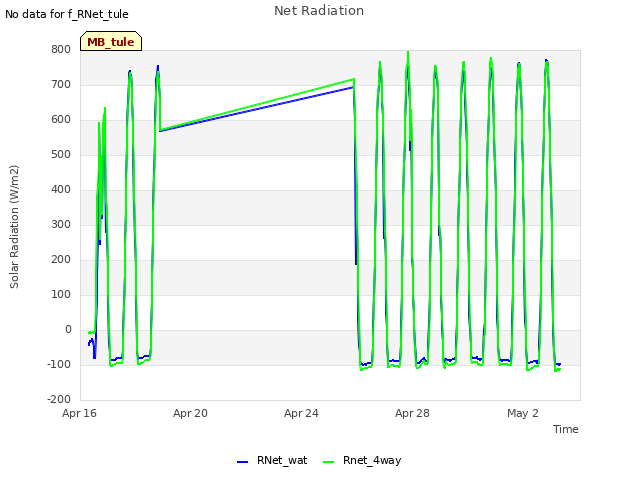Click the 600 y-axis tick label
640x480 pixels.
click(x=61, y=120)
